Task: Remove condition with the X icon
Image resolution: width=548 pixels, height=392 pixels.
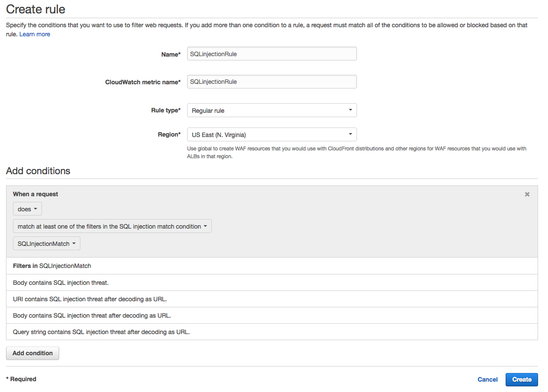Action: (x=527, y=194)
